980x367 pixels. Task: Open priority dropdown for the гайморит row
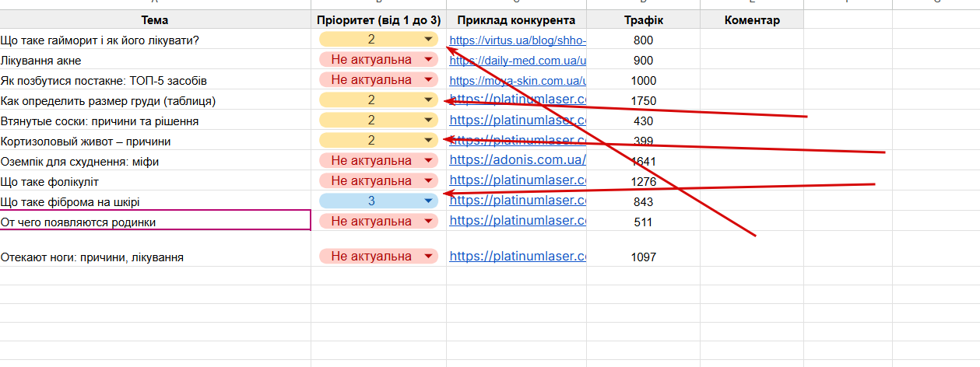coord(379,40)
